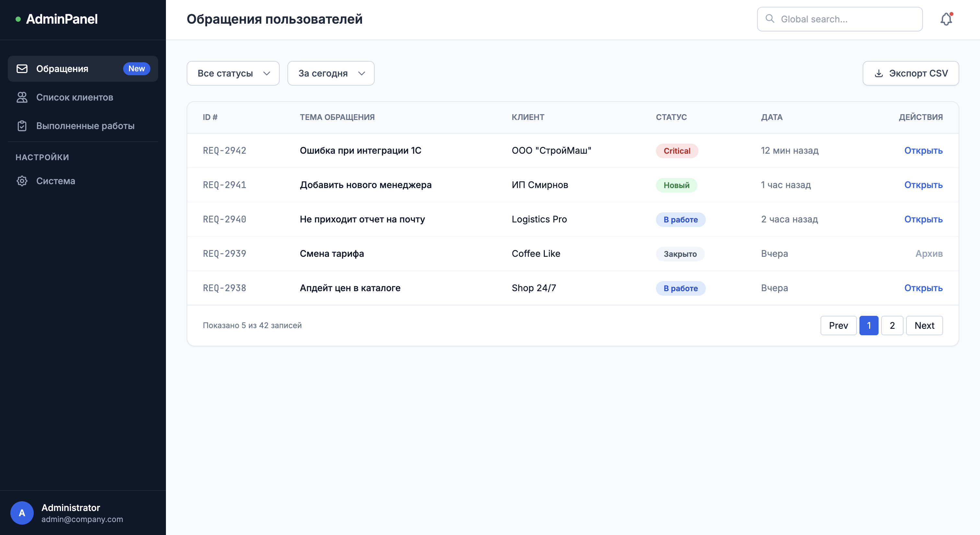The height and width of the screenshot is (535, 980).
Task: Click the Новый status badge on REQ-2941
Action: 676,185
